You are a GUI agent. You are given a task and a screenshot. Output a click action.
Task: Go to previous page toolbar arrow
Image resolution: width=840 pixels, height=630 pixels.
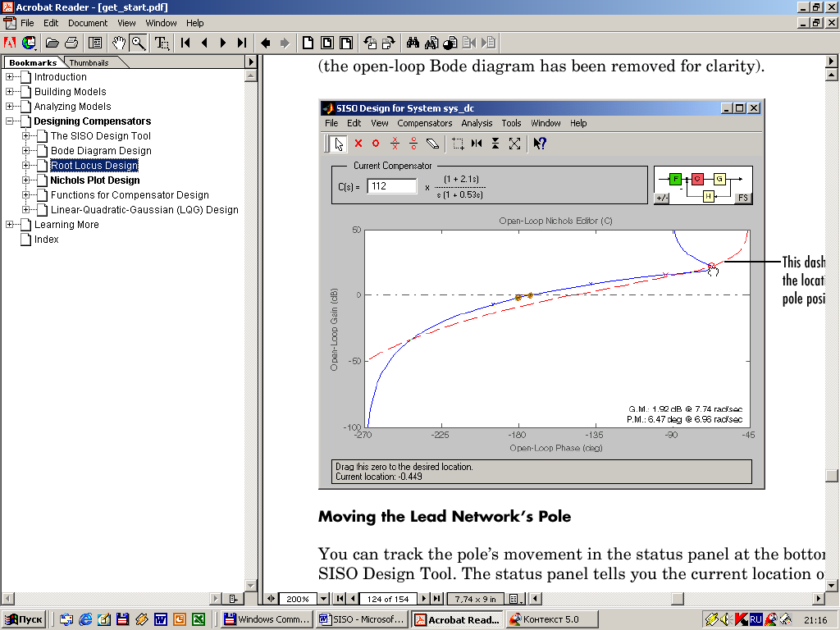pos(204,43)
